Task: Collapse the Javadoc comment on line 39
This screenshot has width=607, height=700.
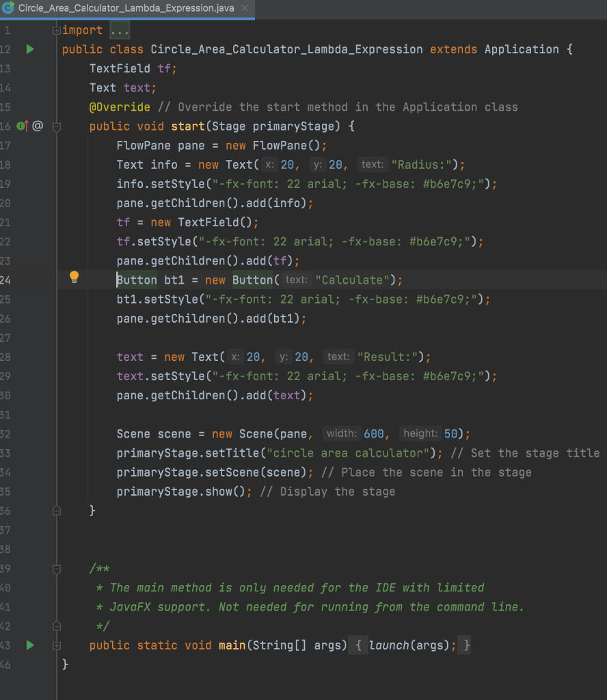Action: (x=57, y=569)
